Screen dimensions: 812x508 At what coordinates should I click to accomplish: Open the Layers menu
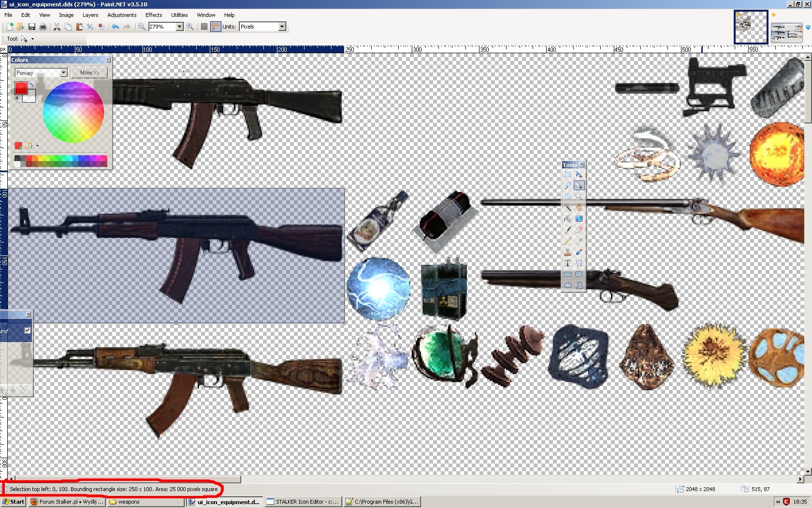click(90, 15)
